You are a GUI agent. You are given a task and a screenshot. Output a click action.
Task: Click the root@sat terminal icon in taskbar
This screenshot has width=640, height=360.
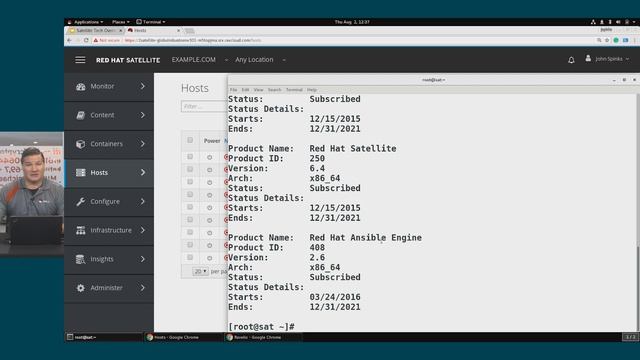click(70, 337)
